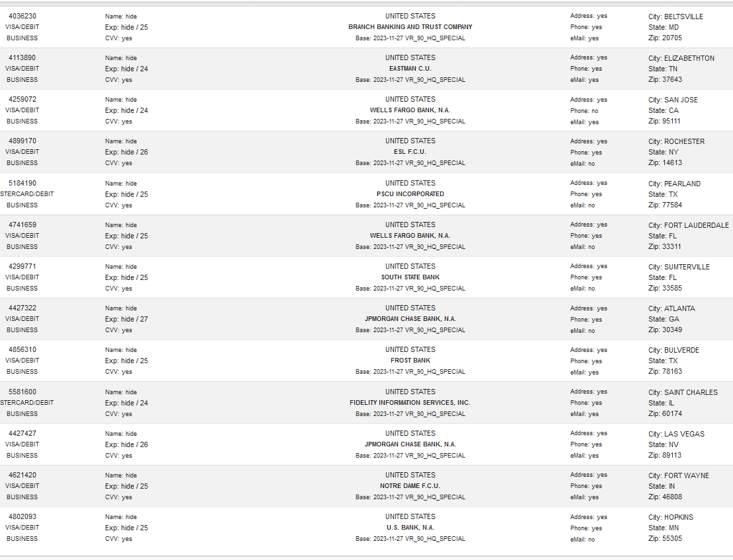Image resolution: width=733 pixels, height=560 pixels.
Task: Select the row number 5184190
Action: click(x=22, y=183)
